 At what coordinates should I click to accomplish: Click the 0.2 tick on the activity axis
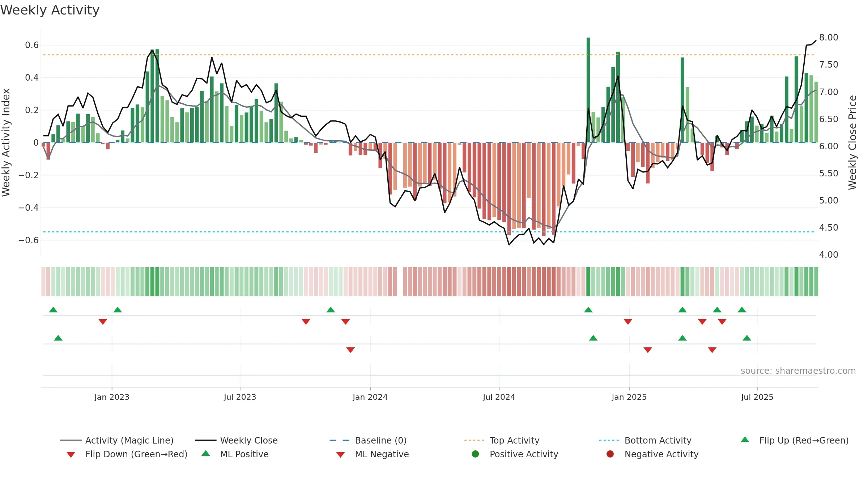32,110
